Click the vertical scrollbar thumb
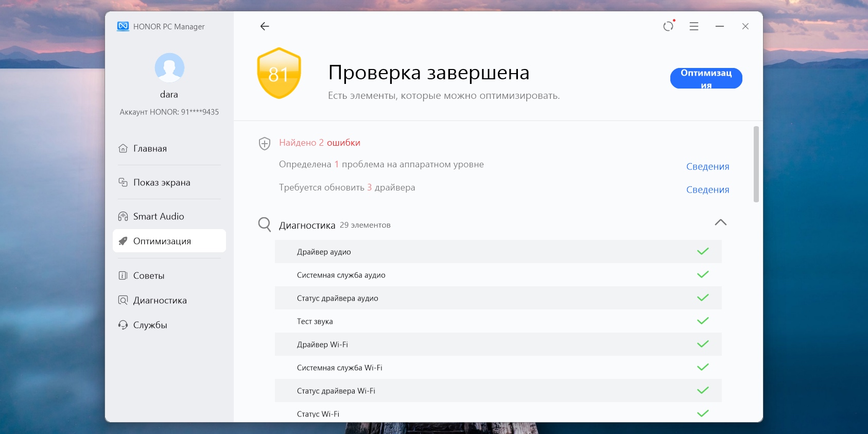Image resolution: width=868 pixels, height=434 pixels. click(x=756, y=164)
